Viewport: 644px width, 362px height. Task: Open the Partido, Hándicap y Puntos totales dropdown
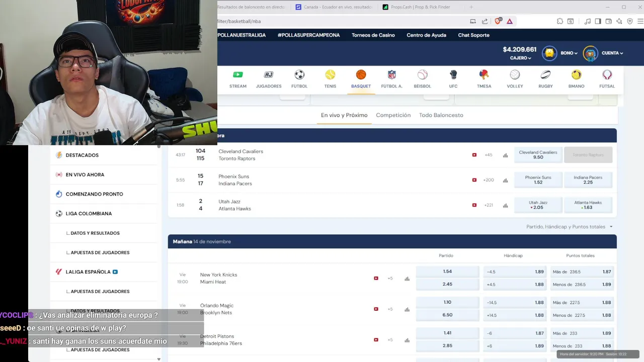pyautogui.click(x=570, y=227)
